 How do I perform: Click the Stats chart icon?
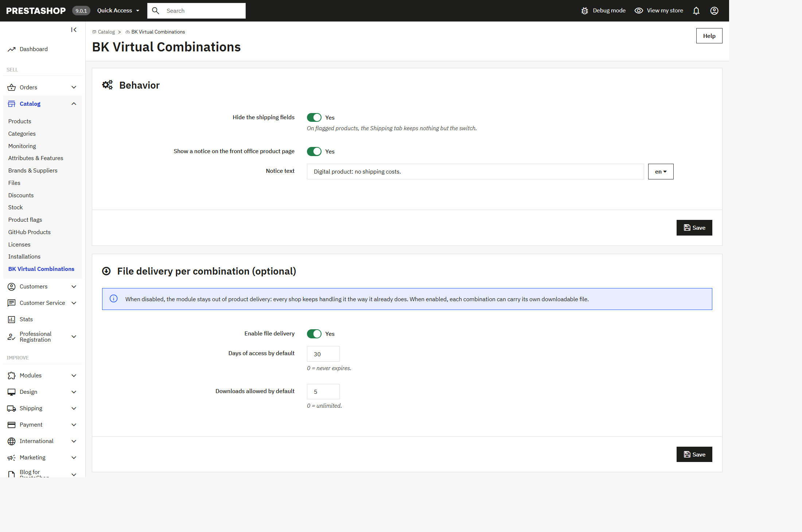pos(12,319)
